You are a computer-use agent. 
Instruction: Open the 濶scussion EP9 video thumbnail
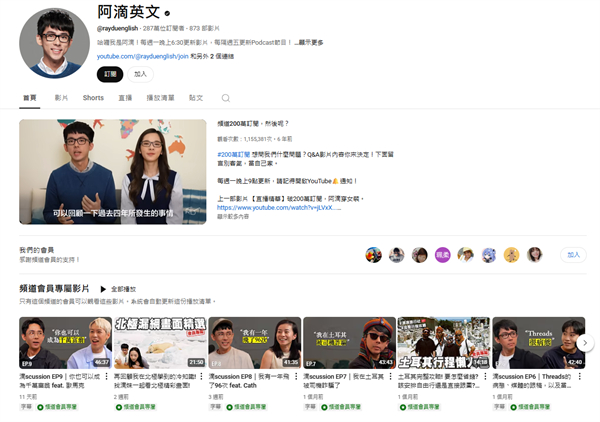[65, 343]
